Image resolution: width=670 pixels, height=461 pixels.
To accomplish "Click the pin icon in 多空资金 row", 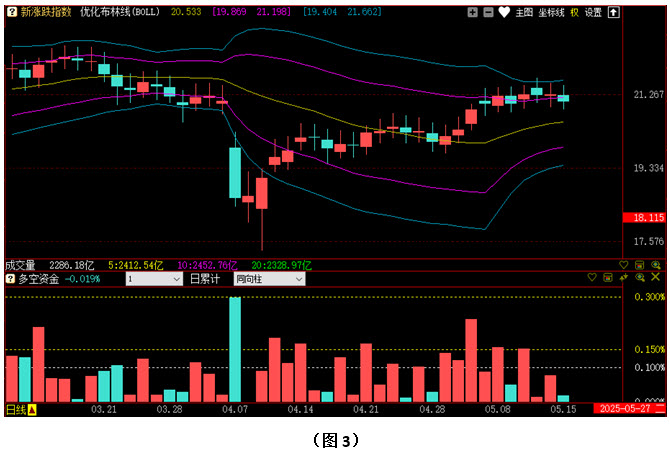I will click(x=623, y=277).
